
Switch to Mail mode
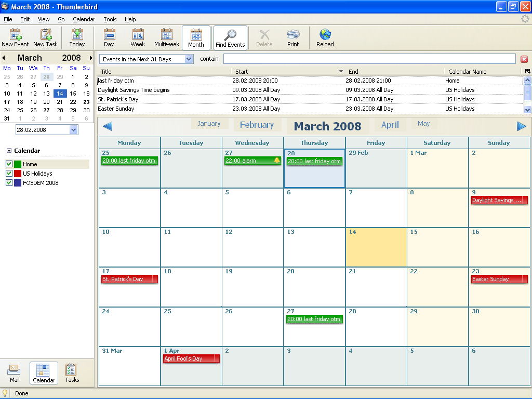[x=14, y=373]
